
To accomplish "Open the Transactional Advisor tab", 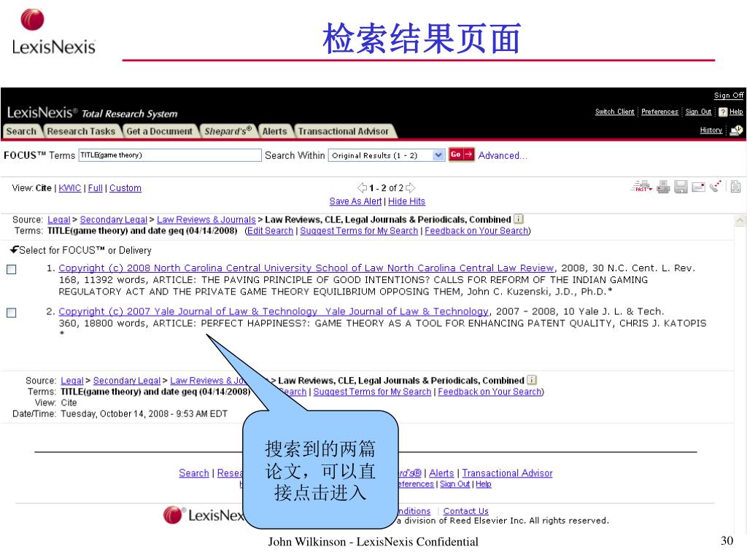I will pos(344,131).
